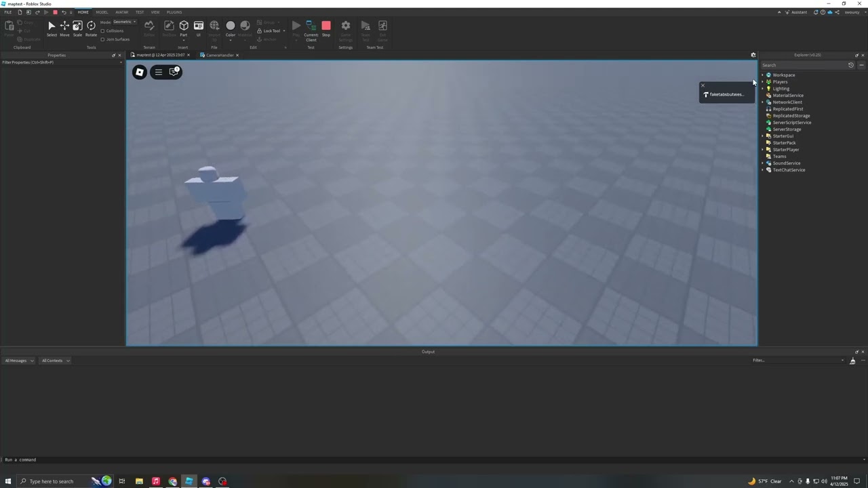Open the Explorer filter history icon

pyautogui.click(x=851, y=65)
